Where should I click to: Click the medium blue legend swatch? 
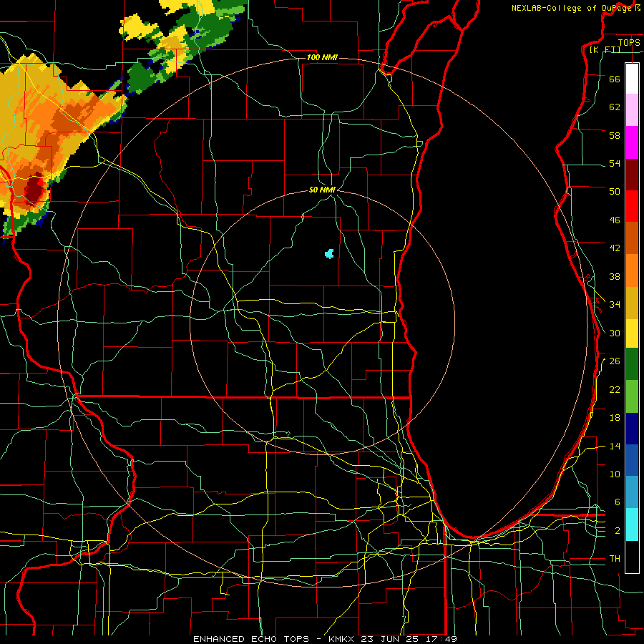[x=632, y=460]
